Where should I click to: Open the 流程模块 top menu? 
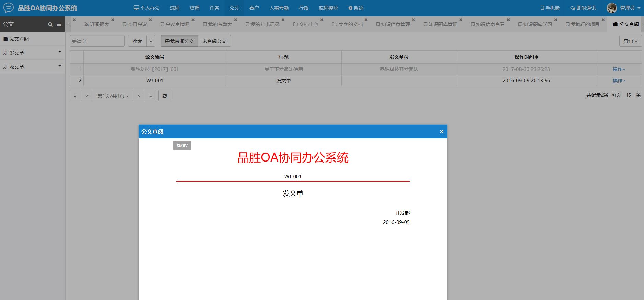coord(328,8)
